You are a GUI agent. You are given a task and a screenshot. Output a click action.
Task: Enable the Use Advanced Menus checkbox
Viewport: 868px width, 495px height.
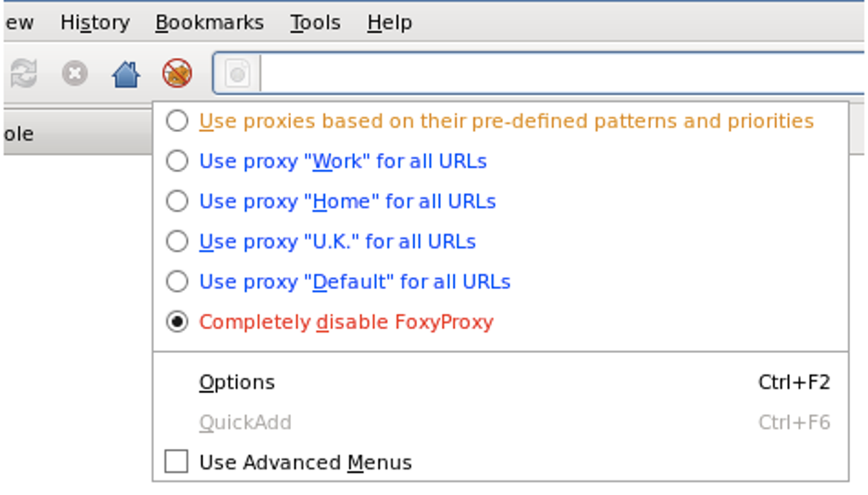[x=177, y=462]
